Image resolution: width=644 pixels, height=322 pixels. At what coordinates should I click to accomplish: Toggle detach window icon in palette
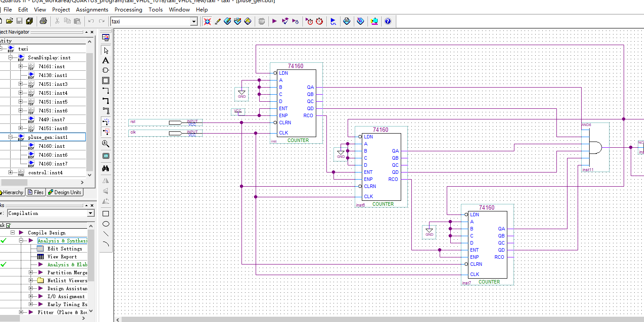tap(106, 38)
